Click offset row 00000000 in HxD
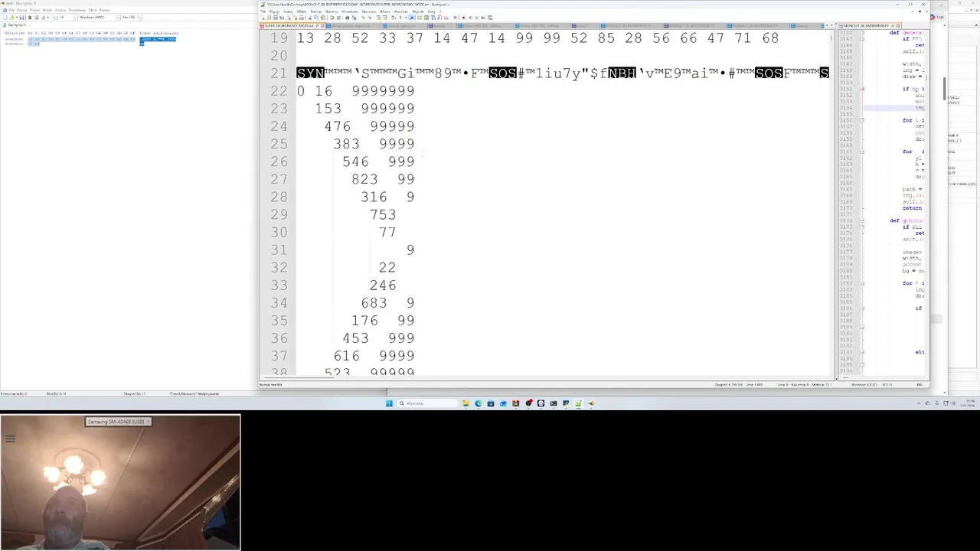980x551 pixels. [x=14, y=39]
